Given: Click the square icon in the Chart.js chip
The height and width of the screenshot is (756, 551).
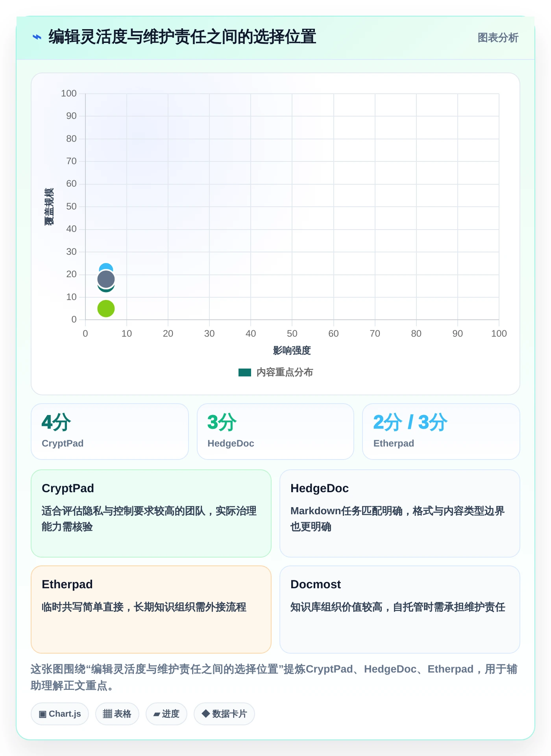Looking at the screenshot, I should tap(43, 714).
